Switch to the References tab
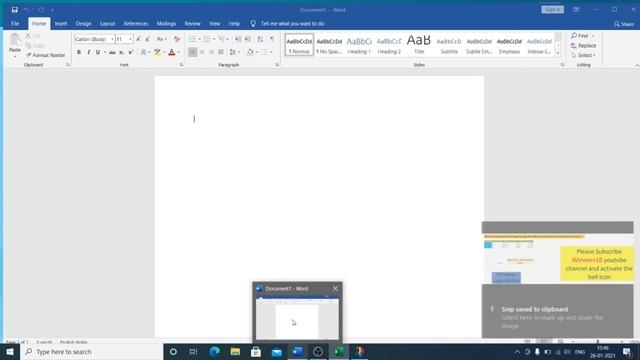This screenshot has height=360, width=640. [x=136, y=24]
